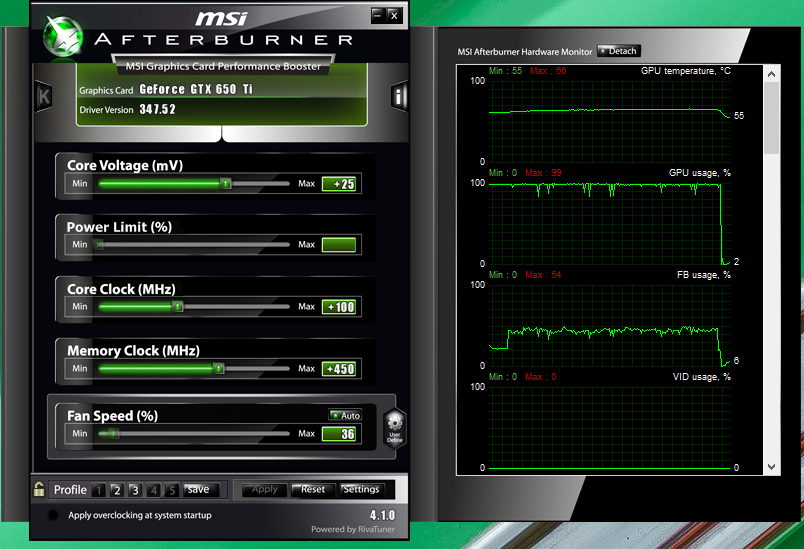Viewport: 804px width, 549px height.
Task: Click the Core Clock Max label
Action: (307, 307)
